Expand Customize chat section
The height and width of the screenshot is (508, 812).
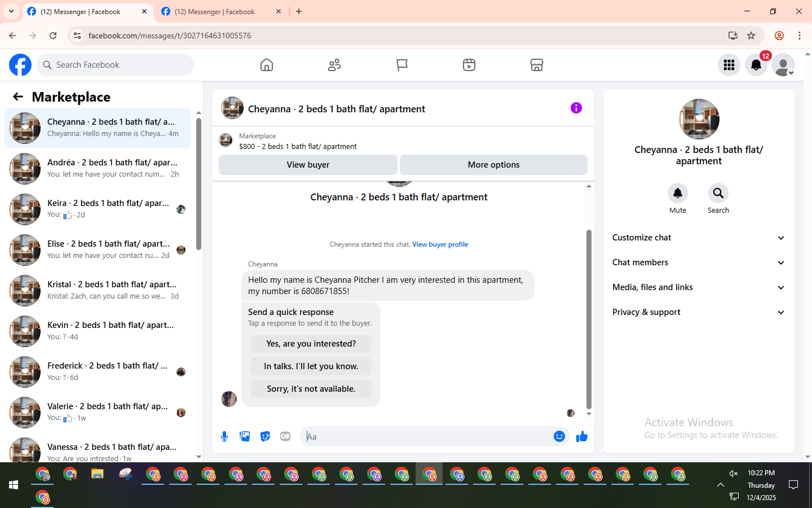click(x=699, y=238)
